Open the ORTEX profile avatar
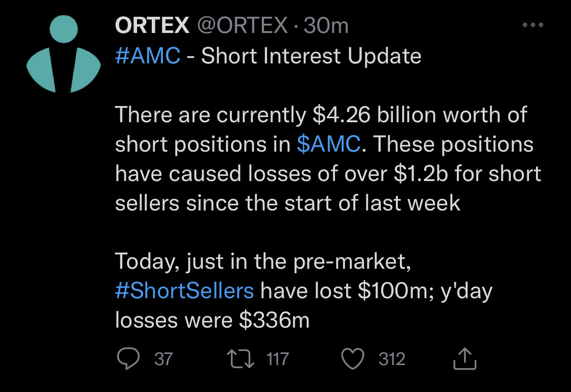571x392 pixels. click(63, 54)
